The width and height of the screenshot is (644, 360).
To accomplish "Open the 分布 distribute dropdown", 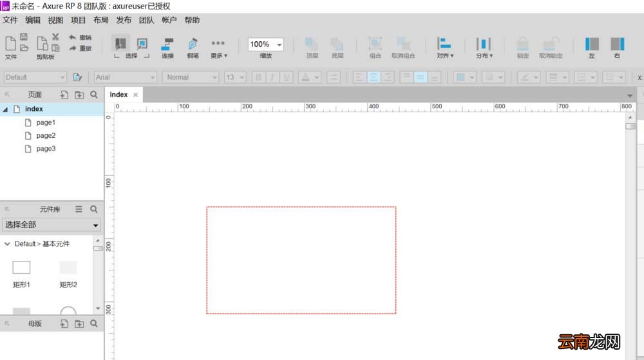I will click(x=484, y=47).
